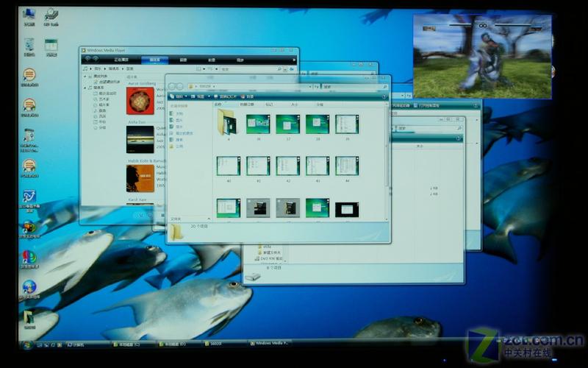
Task: Click the Windows Media Player back arrow
Action: coord(87,59)
